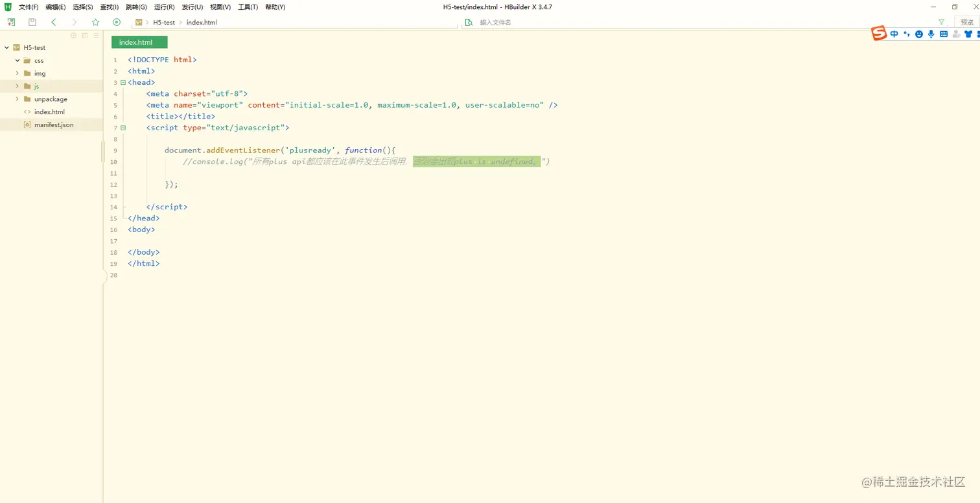Click the meta charset line text
Image resolution: width=980 pixels, height=503 pixels.
197,94
